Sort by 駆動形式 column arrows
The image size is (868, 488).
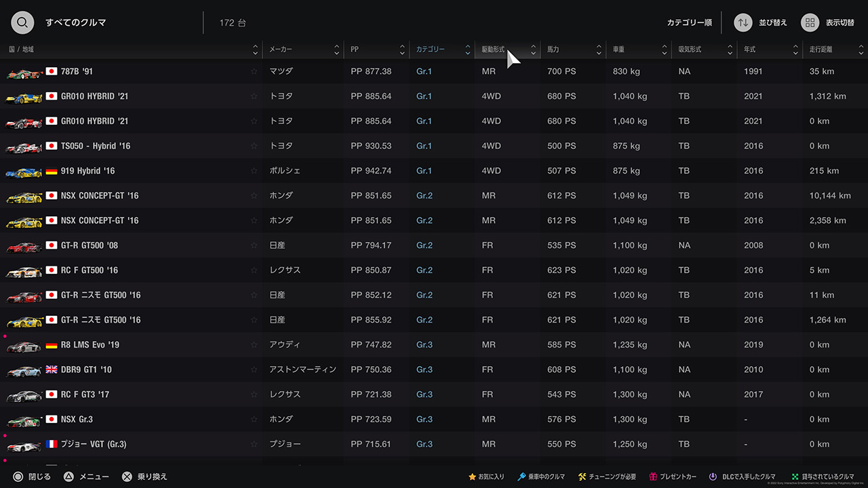pos(533,49)
